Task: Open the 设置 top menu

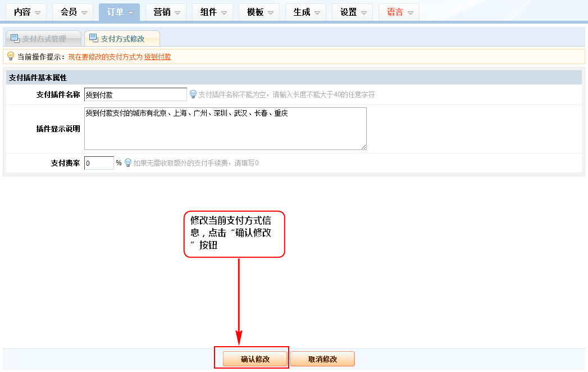Action: tap(352, 12)
